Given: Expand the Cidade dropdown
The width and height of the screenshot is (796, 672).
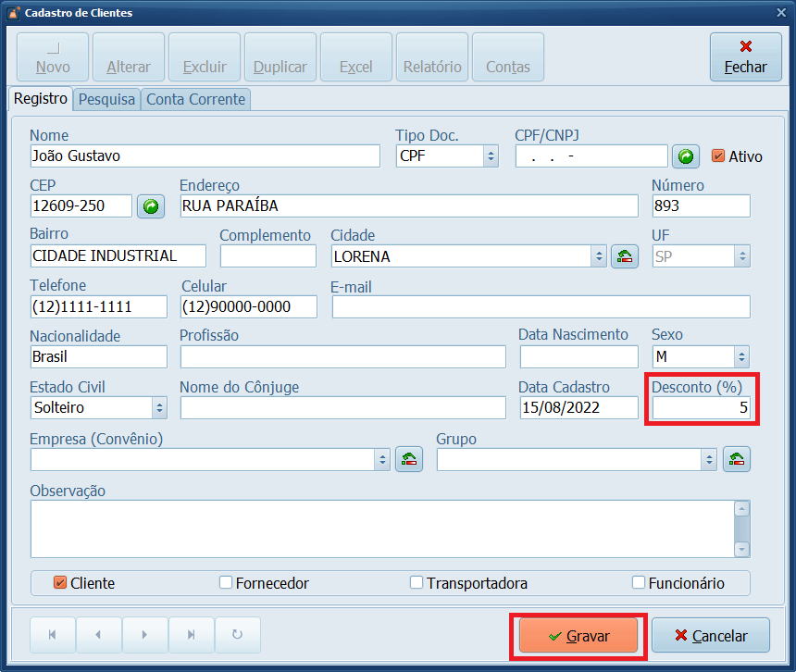Looking at the screenshot, I should tap(599, 256).
